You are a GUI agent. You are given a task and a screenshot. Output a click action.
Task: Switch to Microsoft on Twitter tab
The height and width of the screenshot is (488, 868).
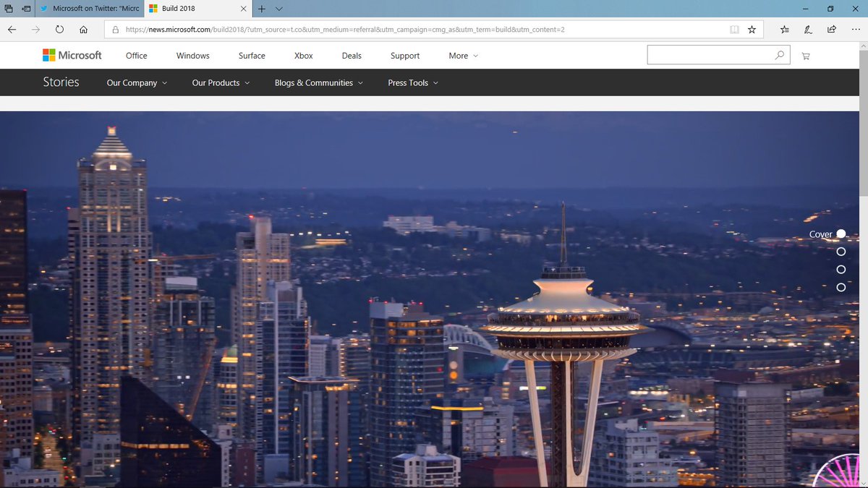89,9
